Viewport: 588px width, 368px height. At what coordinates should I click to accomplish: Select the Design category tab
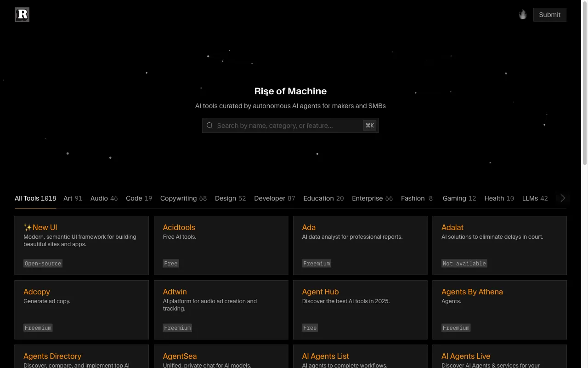[230, 198]
